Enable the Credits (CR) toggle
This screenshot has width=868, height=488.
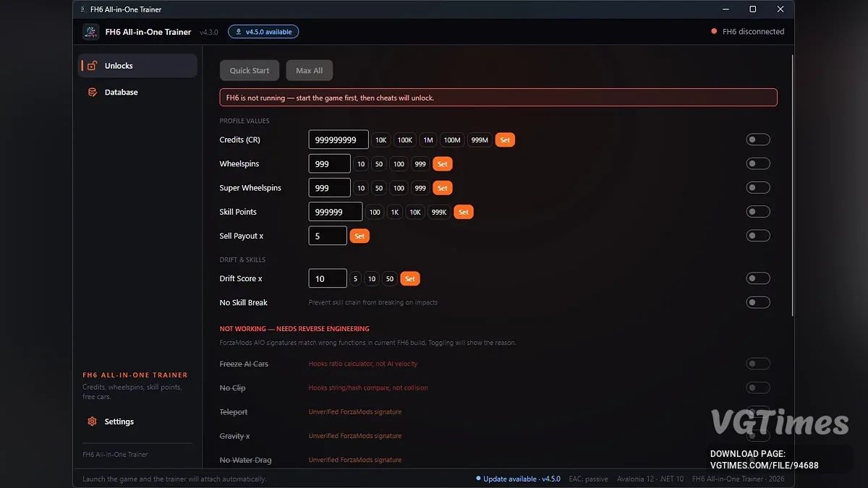tap(758, 140)
